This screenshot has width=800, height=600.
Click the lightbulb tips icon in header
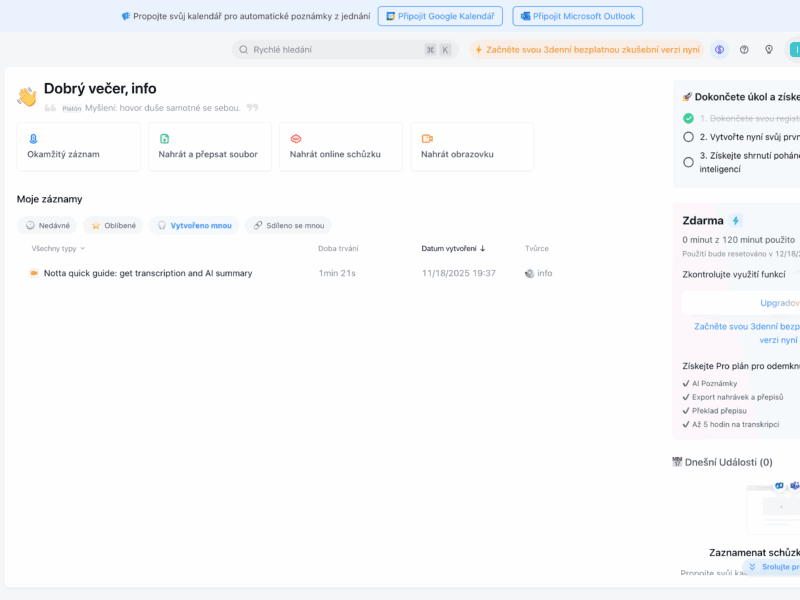[x=769, y=49]
